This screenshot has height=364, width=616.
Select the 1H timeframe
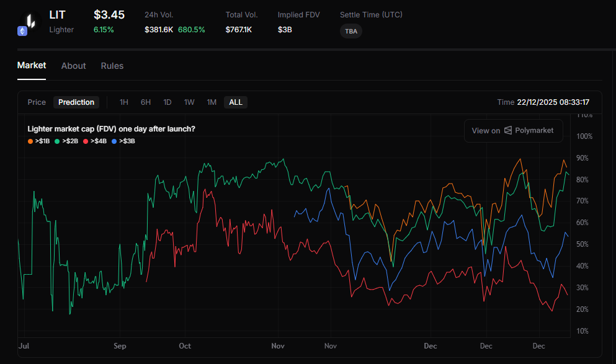123,102
